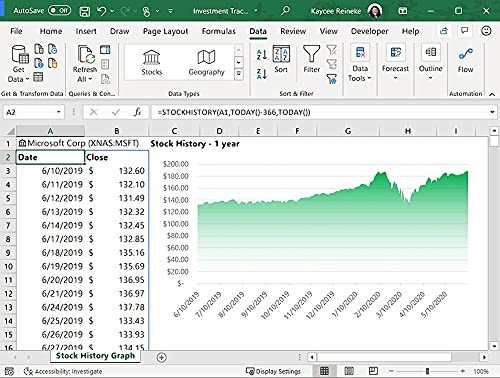The image size is (500, 378).
Task: Sort A to Z ascending icon
Action: click(262, 54)
